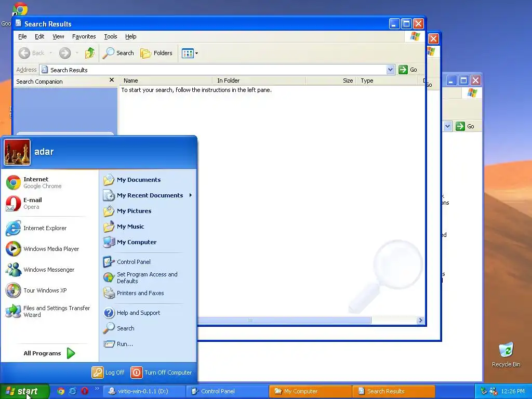Open Printers and Faxes
532x399 pixels.
coord(134,293)
